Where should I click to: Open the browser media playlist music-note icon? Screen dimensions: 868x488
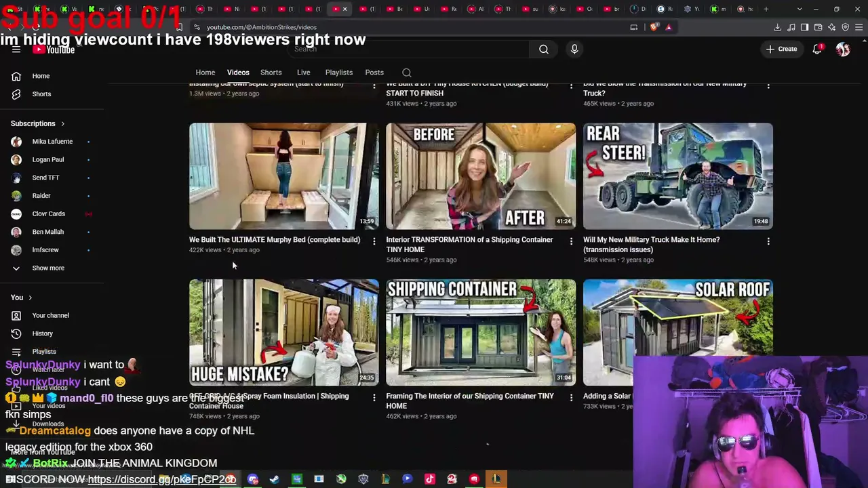[791, 27]
